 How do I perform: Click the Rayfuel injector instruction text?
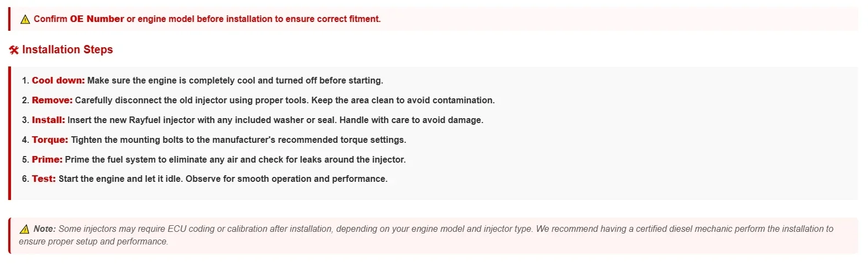(x=275, y=120)
